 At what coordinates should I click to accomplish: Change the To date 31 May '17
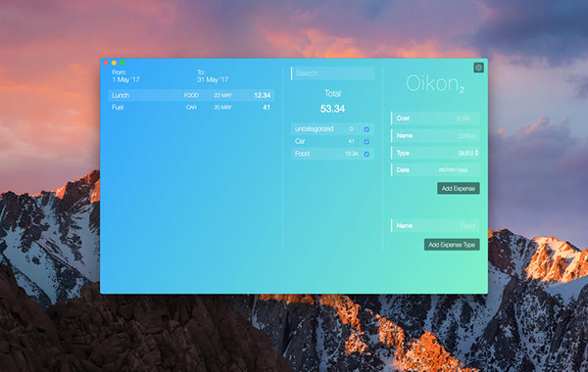click(213, 80)
